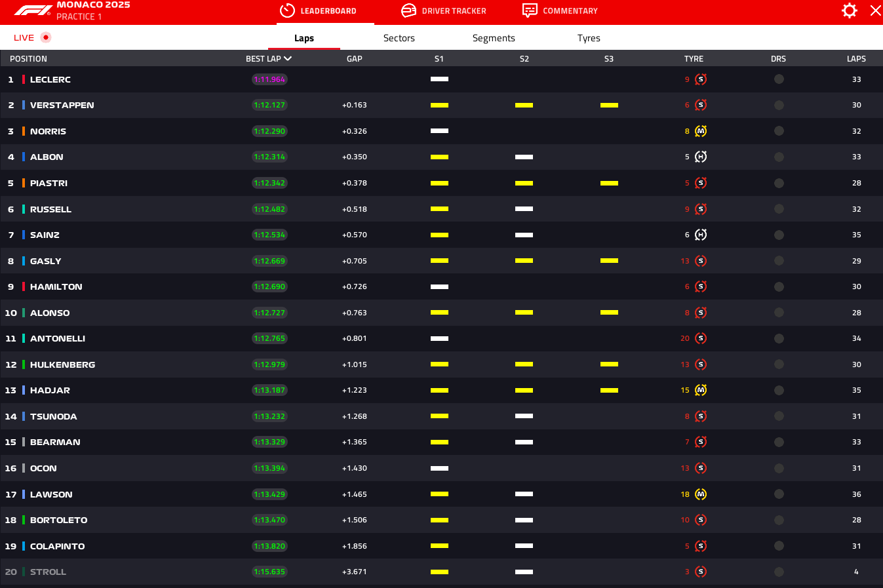Viewport: 883px width, 588px height.
Task: Select Verstappen's best lap 1:12.127
Action: tap(269, 105)
